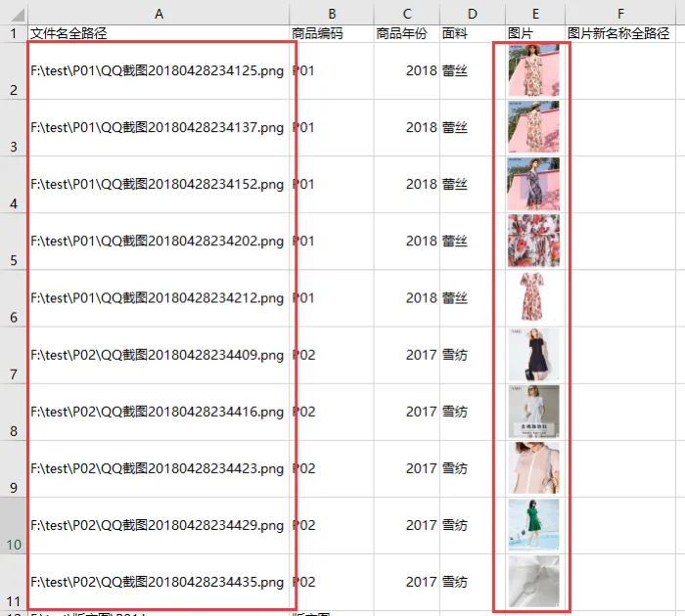
Task: Select 2018 year cell in row 5
Action: 407,242
